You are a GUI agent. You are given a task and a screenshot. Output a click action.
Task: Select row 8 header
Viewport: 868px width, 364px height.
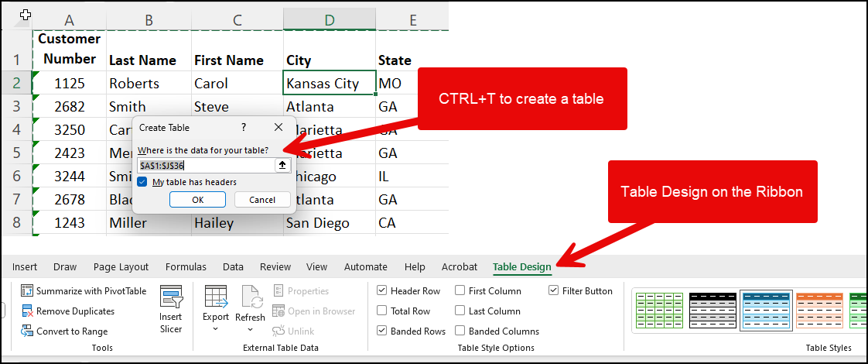[x=16, y=222]
